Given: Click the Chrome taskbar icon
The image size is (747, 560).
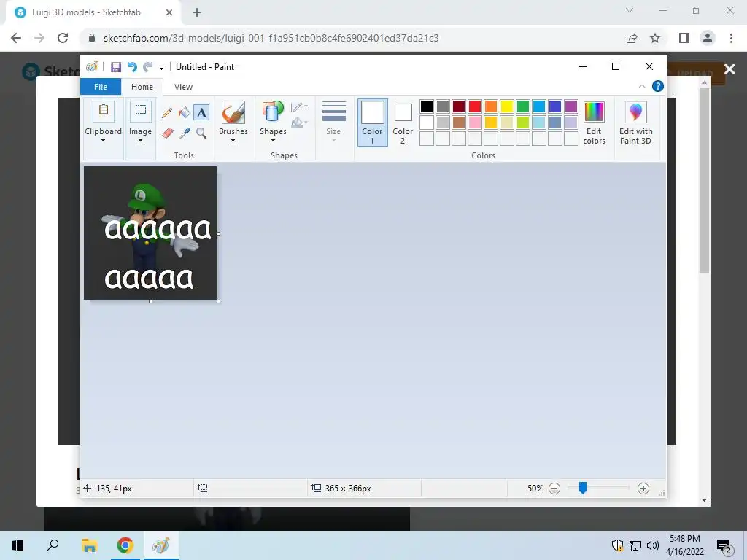Looking at the screenshot, I should 125,545.
